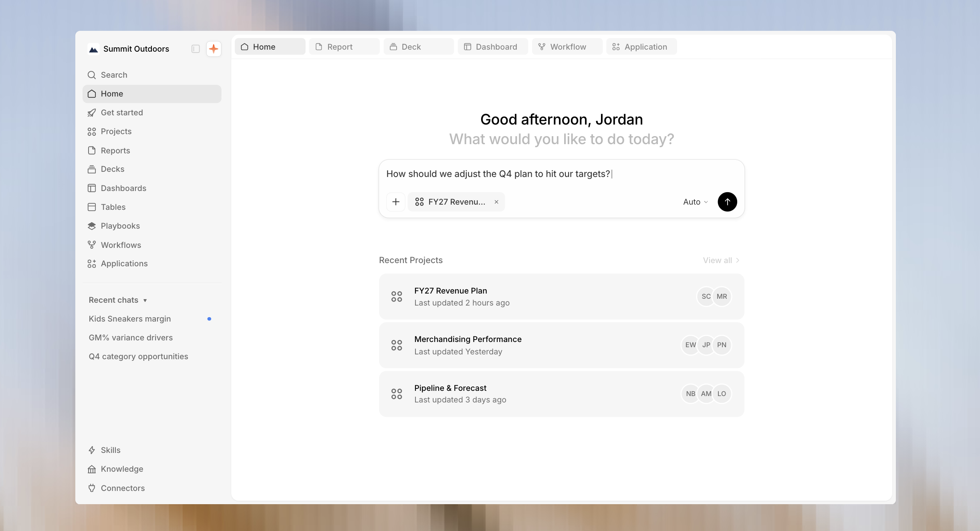Screen dimensions: 980x531
Task: Open the Auto mode dropdown
Action: (x=696, y=202)
